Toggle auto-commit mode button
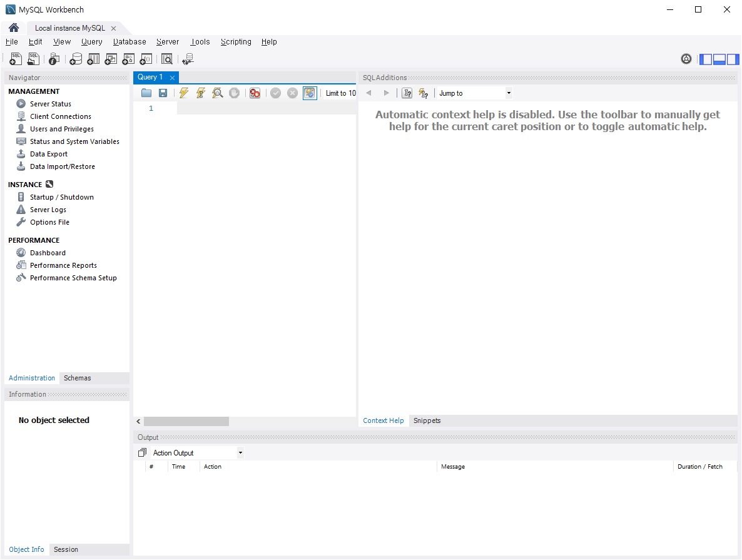Image resolution: width=742 pixels, height=560 pixels. [310, 93]
